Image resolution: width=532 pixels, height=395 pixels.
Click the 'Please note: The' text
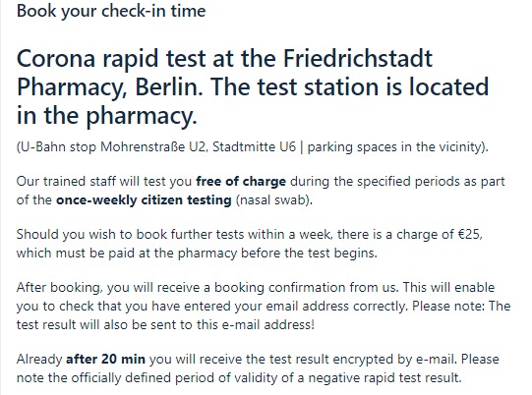click(x=461, y=307)
